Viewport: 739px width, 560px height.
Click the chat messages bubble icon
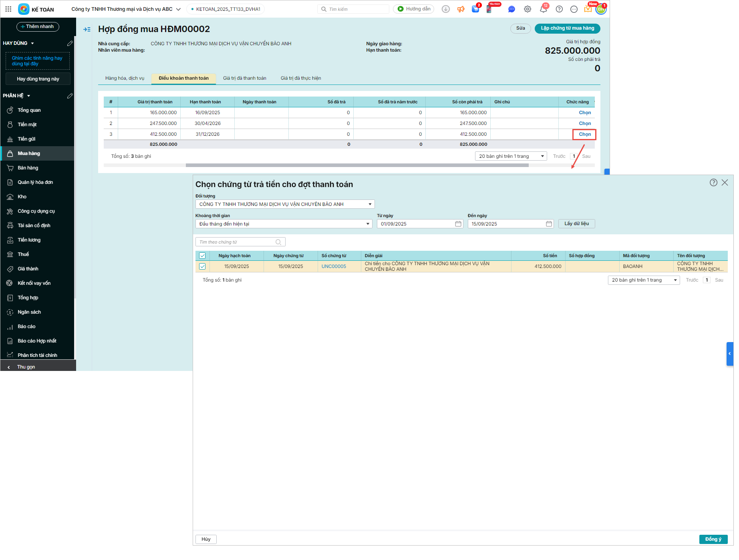[511, 9]
